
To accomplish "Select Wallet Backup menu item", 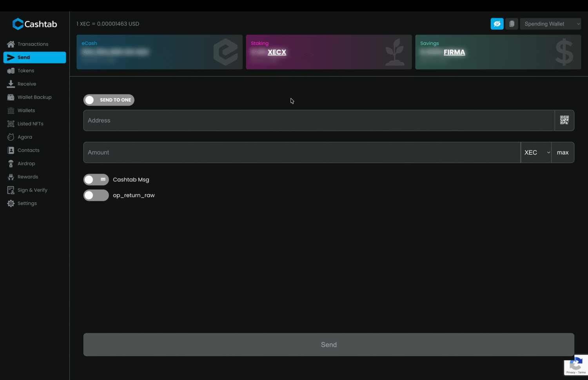I will coord(34,97).
